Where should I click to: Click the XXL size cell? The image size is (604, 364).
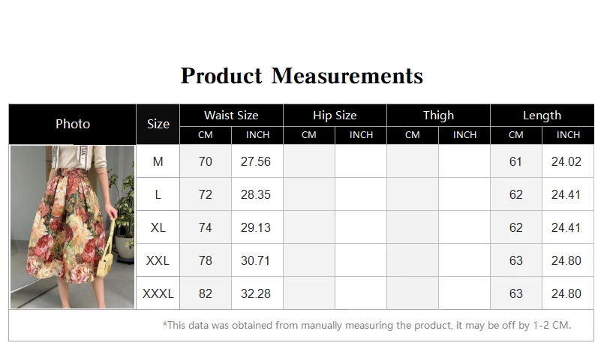coord(158,260)
